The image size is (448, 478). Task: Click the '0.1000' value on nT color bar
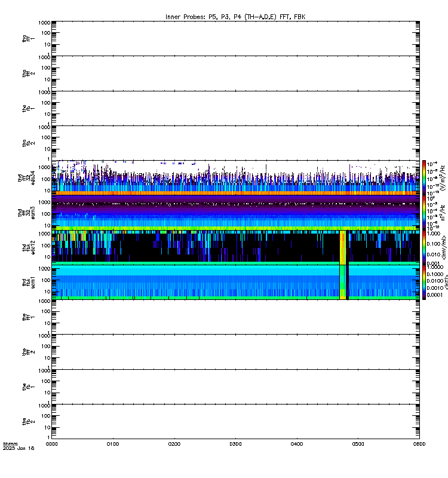pyautogui.click(x=435, y=274)
